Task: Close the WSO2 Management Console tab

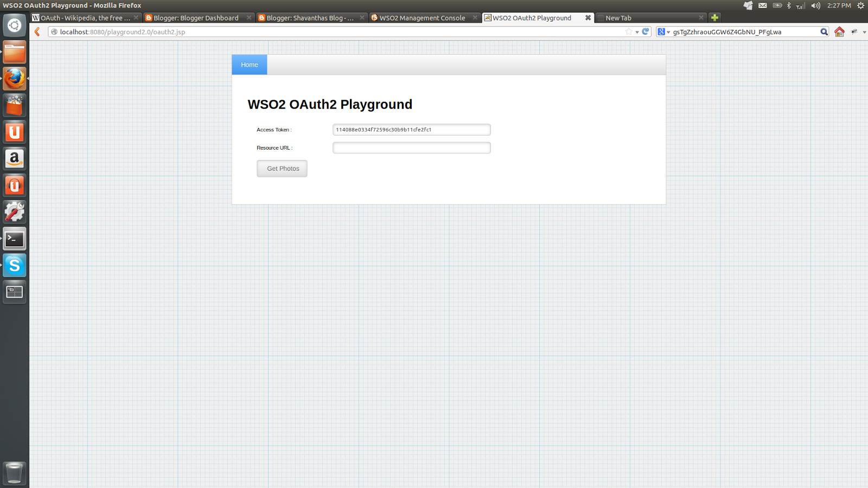Action: (475, 18)
